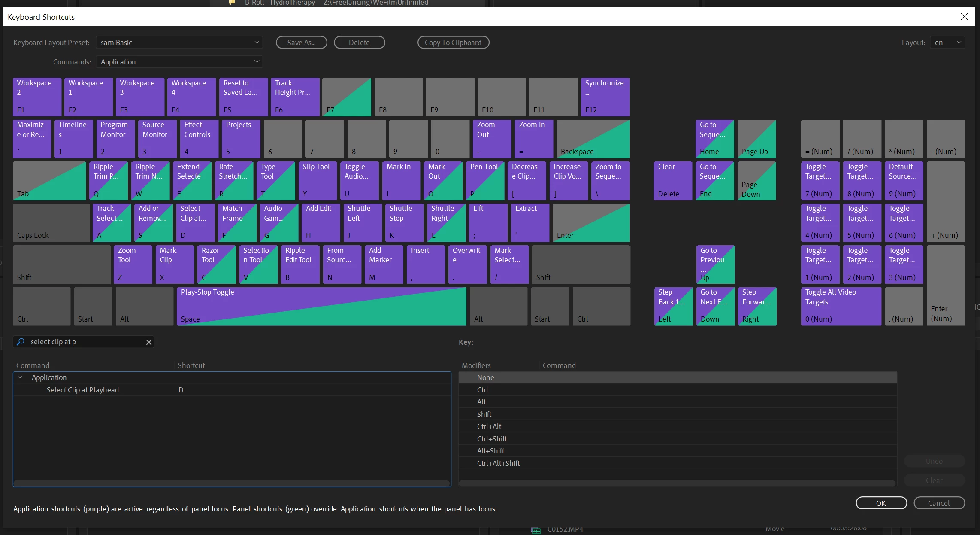Viewport: 980px width, 535px height.
Task: Select the Ctrl+Shift modifier row
Action: (492, 439)
